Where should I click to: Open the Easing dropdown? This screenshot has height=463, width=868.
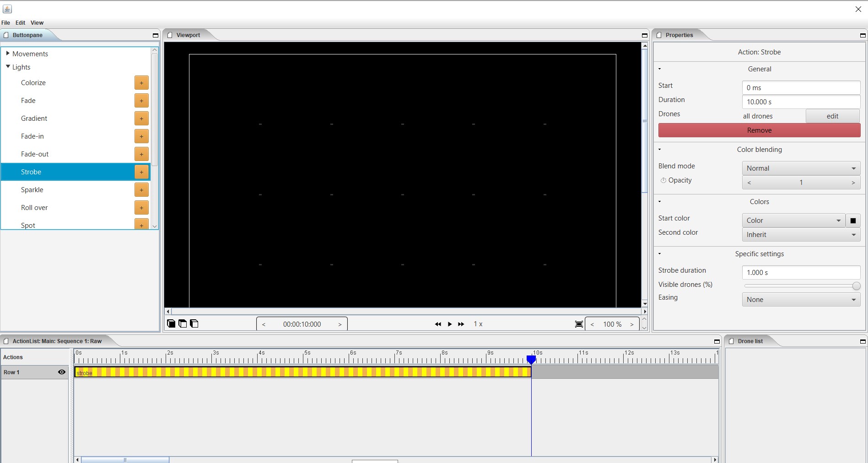tap(801, 300)
